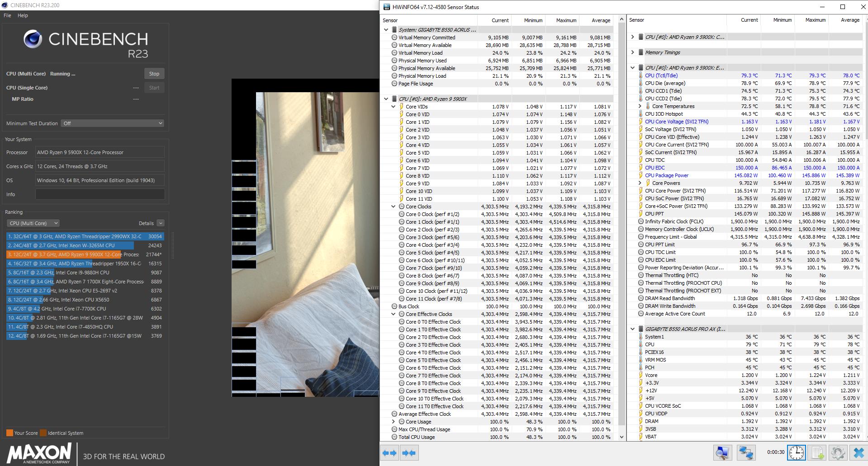
Task: Click the lightning icon beside Core 0 VID
Action: [x=401, y=114]
